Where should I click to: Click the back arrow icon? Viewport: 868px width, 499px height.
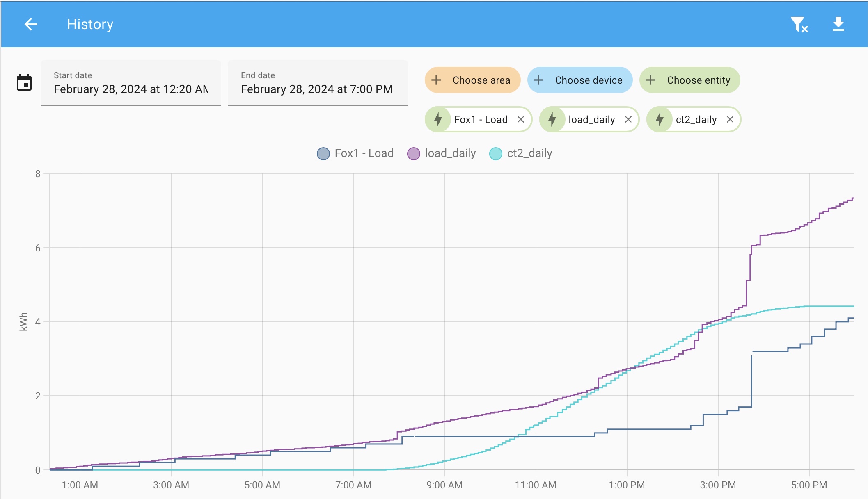(31, 24)
